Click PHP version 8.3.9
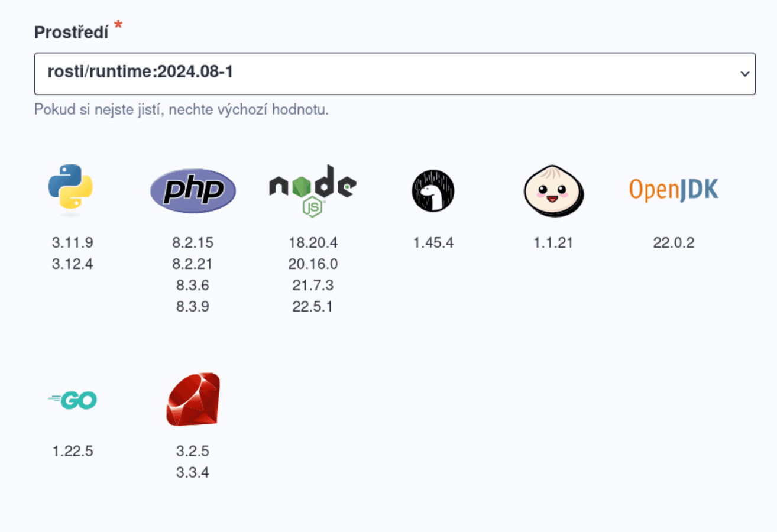The image size is (777, 532). coord(193,307)
